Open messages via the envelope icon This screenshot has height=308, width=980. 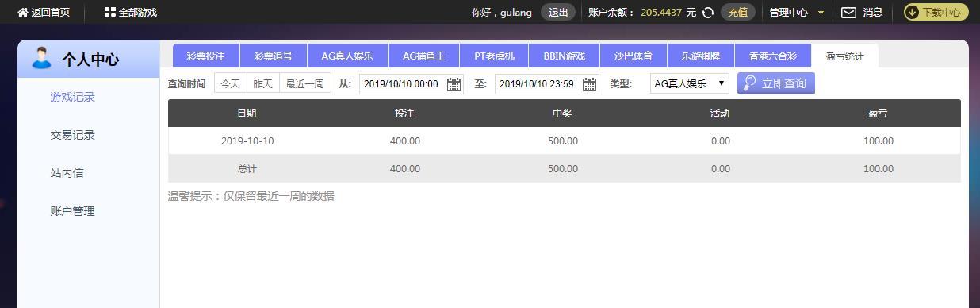pos(848,13)
